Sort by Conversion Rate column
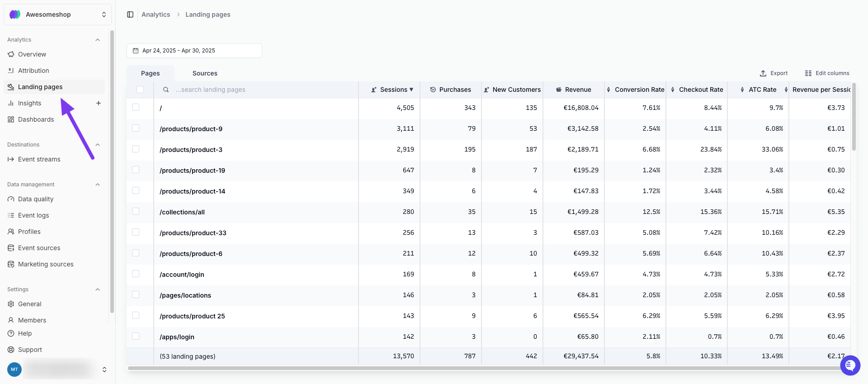Screen dimensions: 868x384 pos(635,90)
